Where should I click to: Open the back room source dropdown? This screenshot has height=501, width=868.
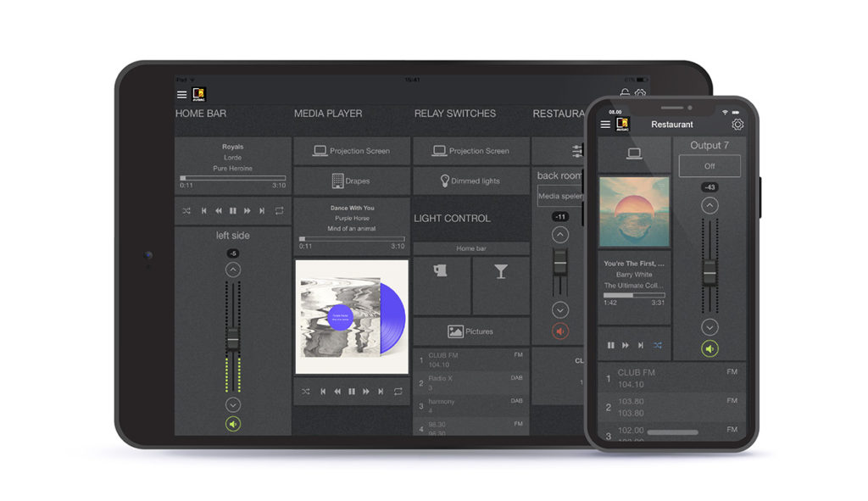point(560,196)
